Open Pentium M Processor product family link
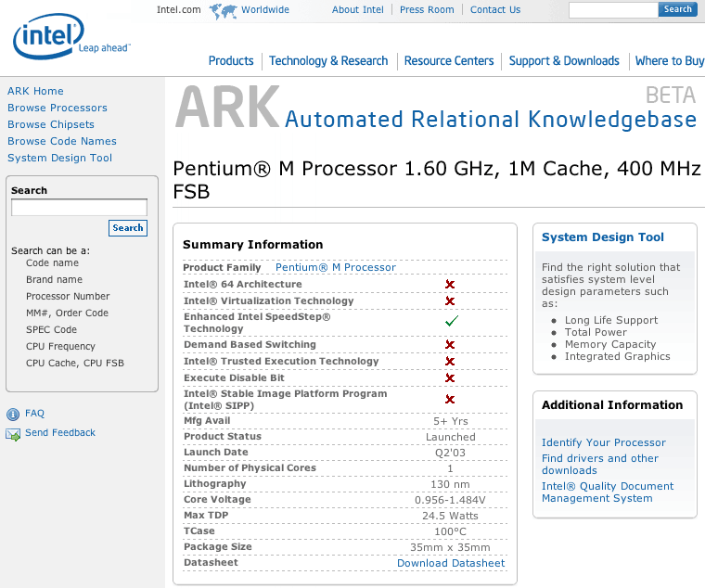The height and width of the screenshot is (588, 718). click(x=336, y=267)
